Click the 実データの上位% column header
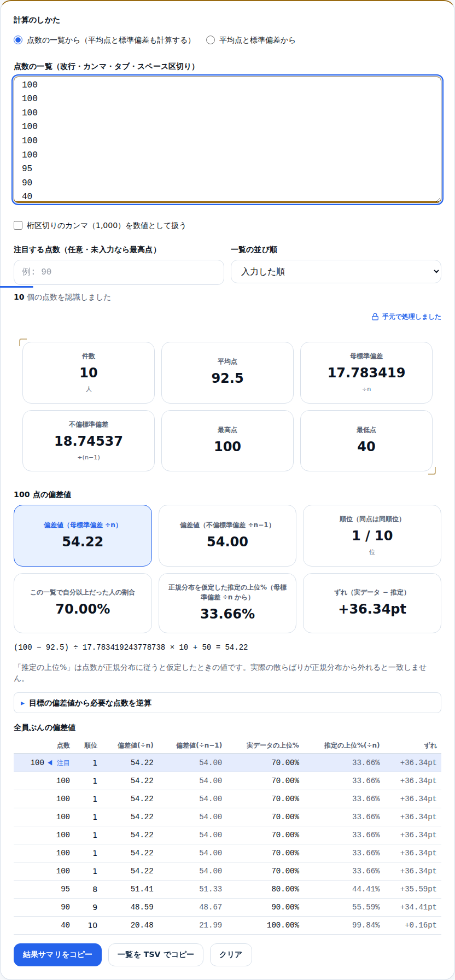 [272, 745]
